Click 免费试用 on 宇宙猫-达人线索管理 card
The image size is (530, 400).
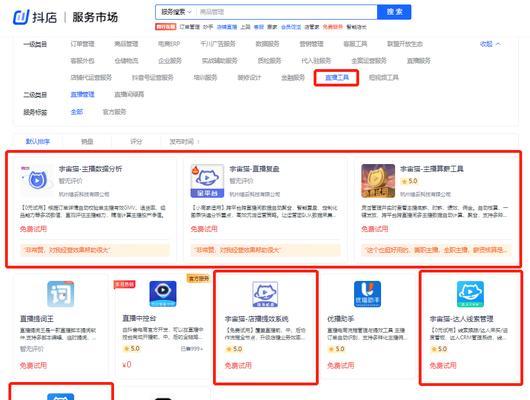pos(443,366)
